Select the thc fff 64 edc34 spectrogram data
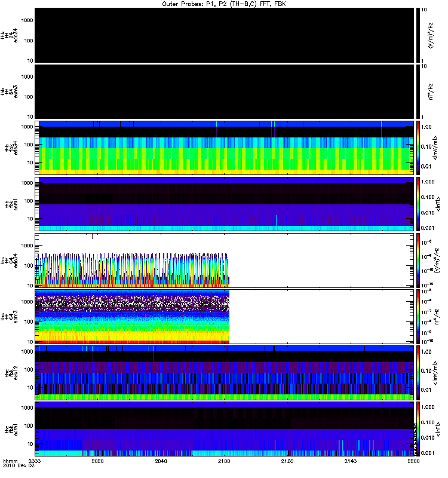 tap(132, 270)
